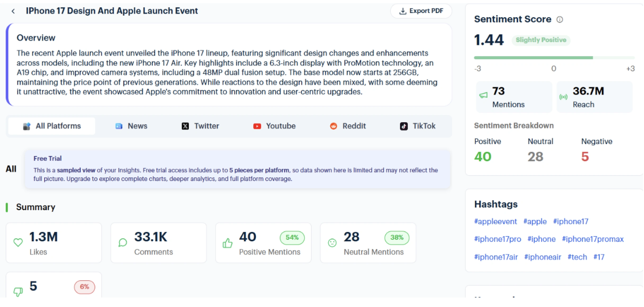Open the Sentiment Score info icon
The width and height of the screenshot is (644, 307).
click(560, 19)
